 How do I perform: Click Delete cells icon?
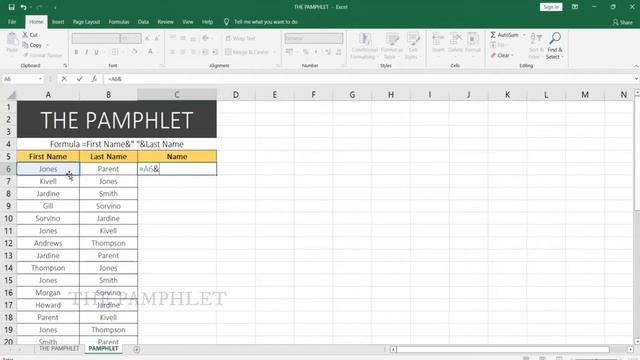point(455,39)
